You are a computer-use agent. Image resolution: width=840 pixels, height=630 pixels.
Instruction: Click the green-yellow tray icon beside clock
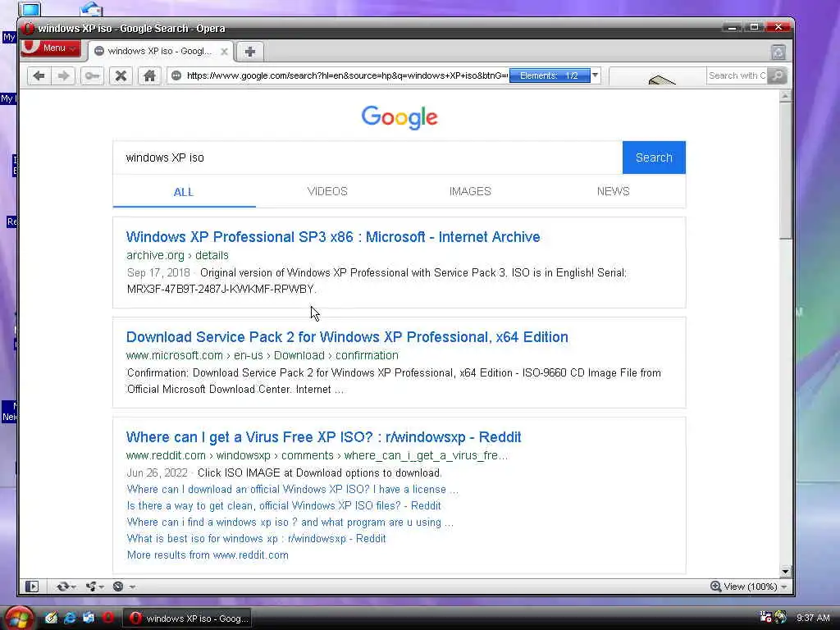pos(781,617)
